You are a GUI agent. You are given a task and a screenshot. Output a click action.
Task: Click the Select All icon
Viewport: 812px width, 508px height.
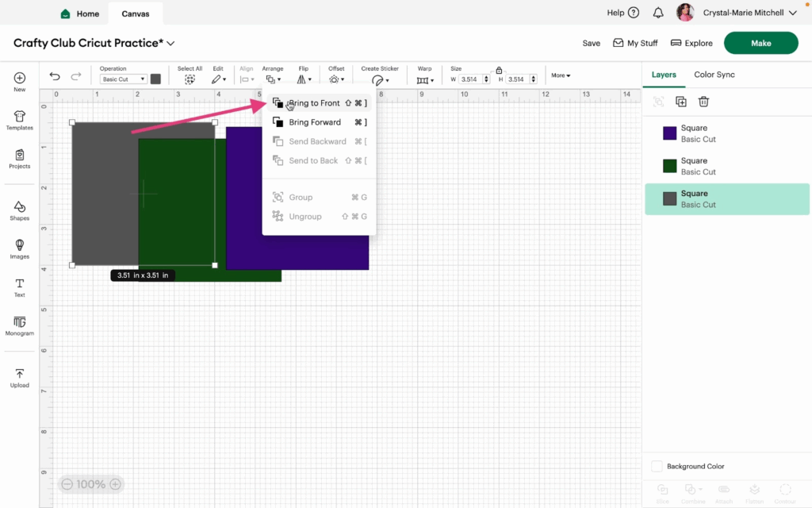190,79
